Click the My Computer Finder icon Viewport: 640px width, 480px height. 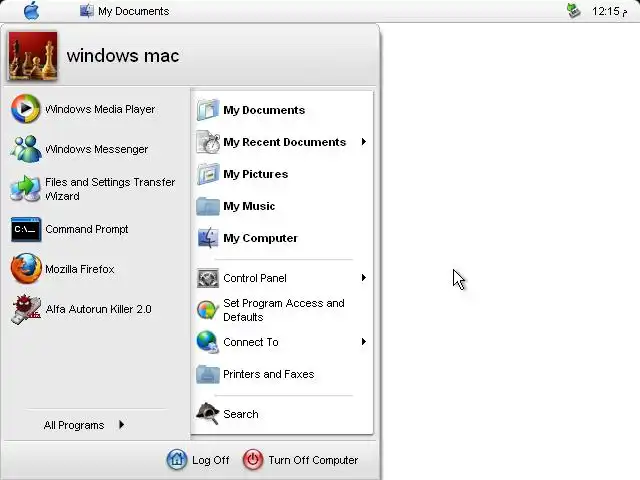[208, 238]
